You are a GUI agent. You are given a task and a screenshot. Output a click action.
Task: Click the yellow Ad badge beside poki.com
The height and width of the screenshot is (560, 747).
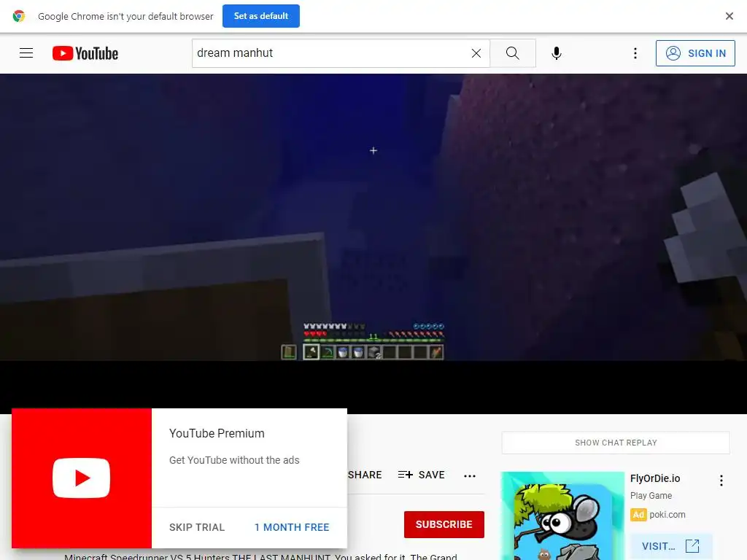(638, 515)
